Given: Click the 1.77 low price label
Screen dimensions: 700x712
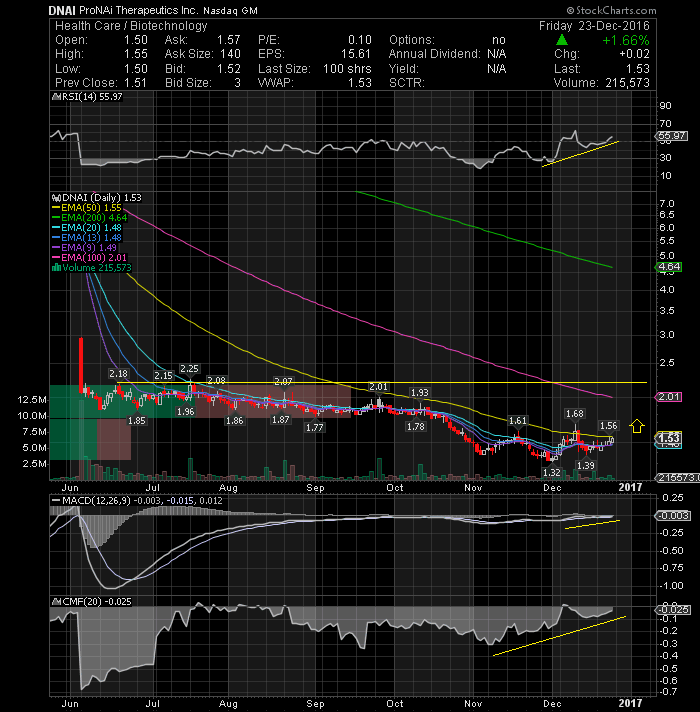Looking at the screenshot, I should [x=315, y=427].
